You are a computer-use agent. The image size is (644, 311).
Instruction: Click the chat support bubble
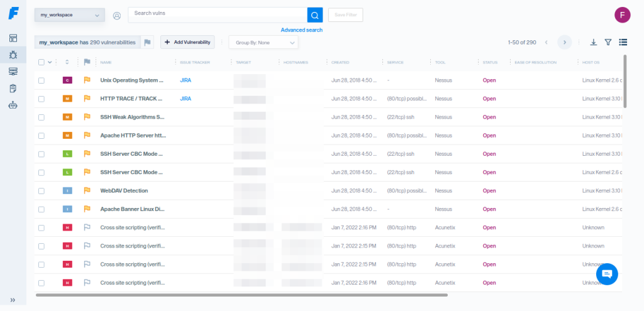pos(607,273)
